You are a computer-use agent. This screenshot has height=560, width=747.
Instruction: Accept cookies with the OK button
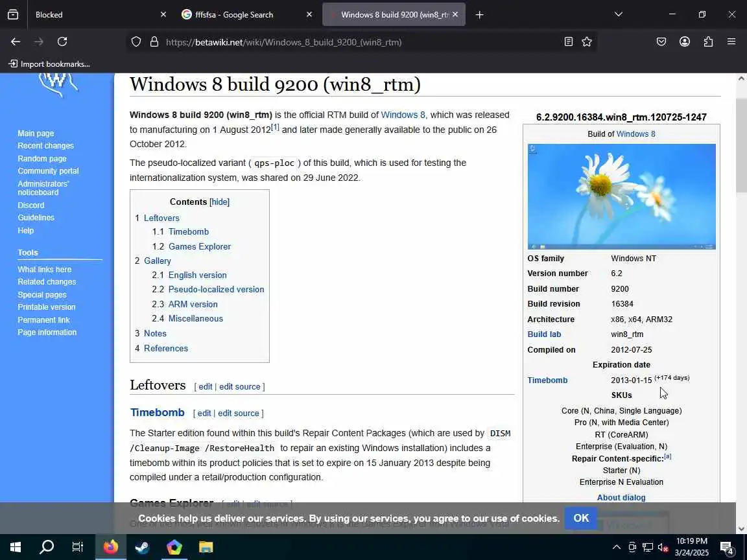point(581,518)
